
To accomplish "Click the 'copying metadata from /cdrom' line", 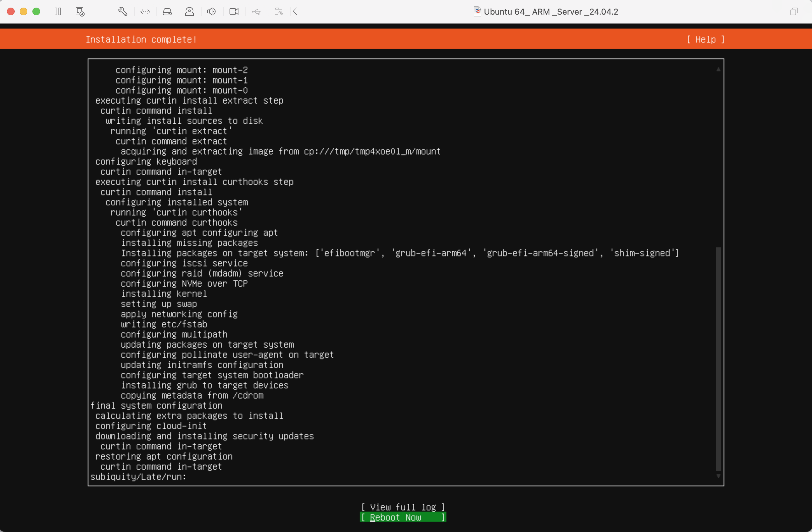I will [192, 395].
